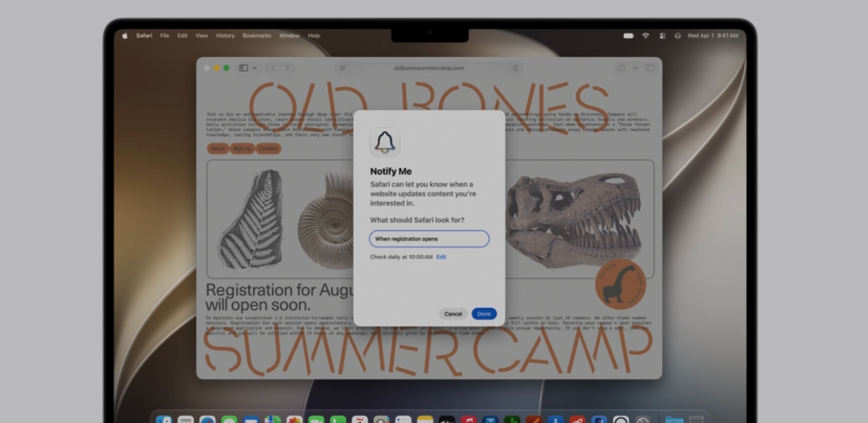The height and width of the screenshot is (423, 868).
Task: Reload the page with the refresh icon
Action: (x=515, y=68)
